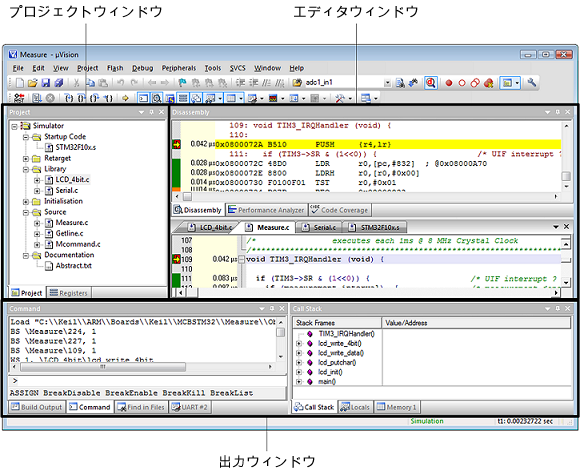
Task: Toggle Symbols window toolbar button
Action: pos(170,98)
